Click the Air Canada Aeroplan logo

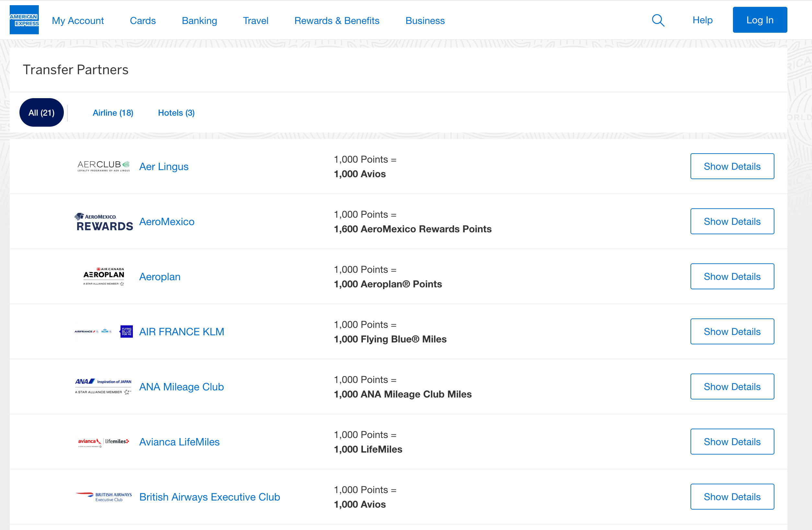104,276
